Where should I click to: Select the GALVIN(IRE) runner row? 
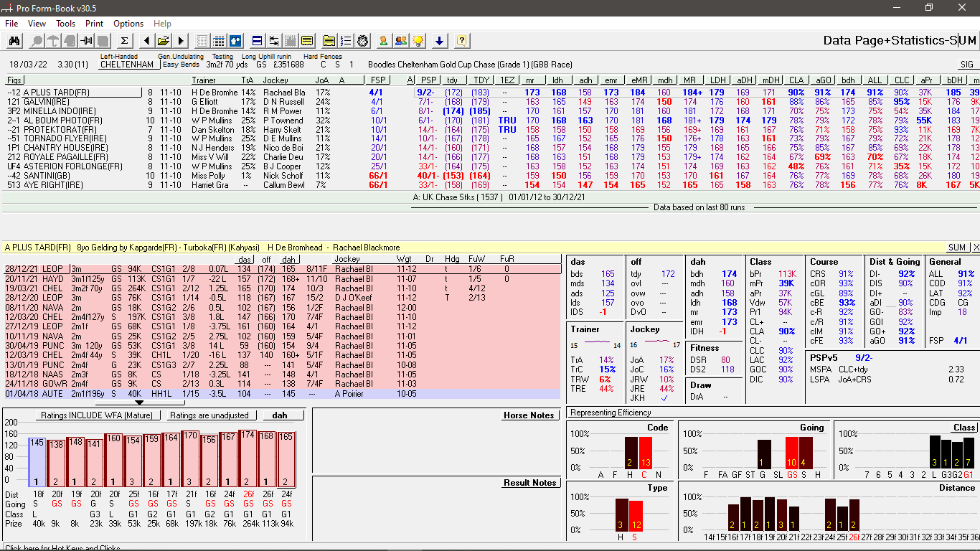pos(47,102)
